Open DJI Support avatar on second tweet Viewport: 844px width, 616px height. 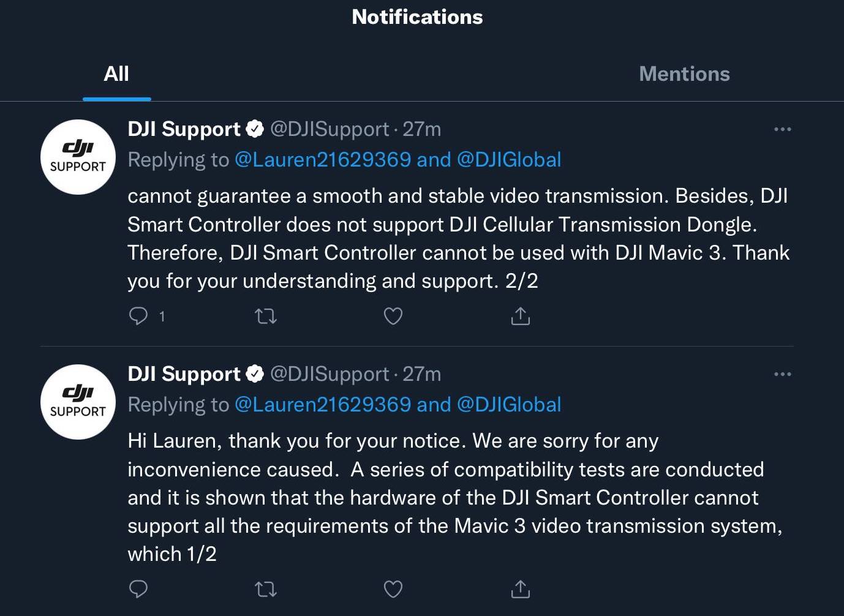[78, 402]
